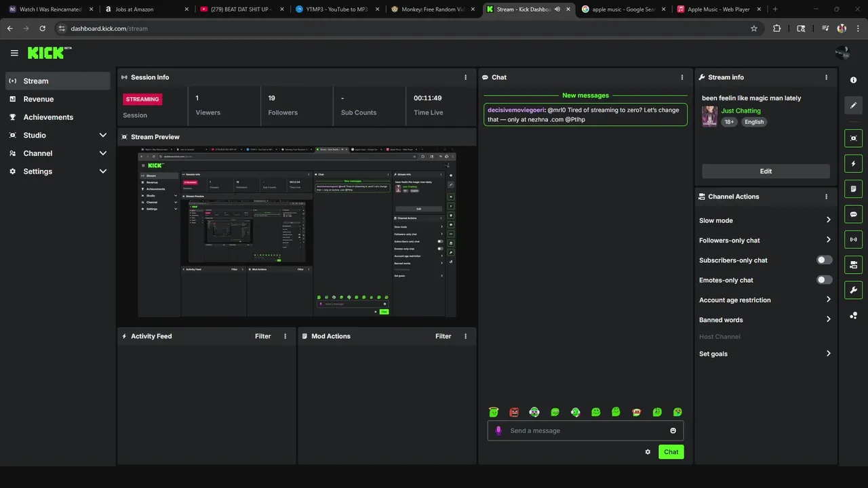Open Session Info three-dot options
The image size is (868, 488).
point(465,77)
